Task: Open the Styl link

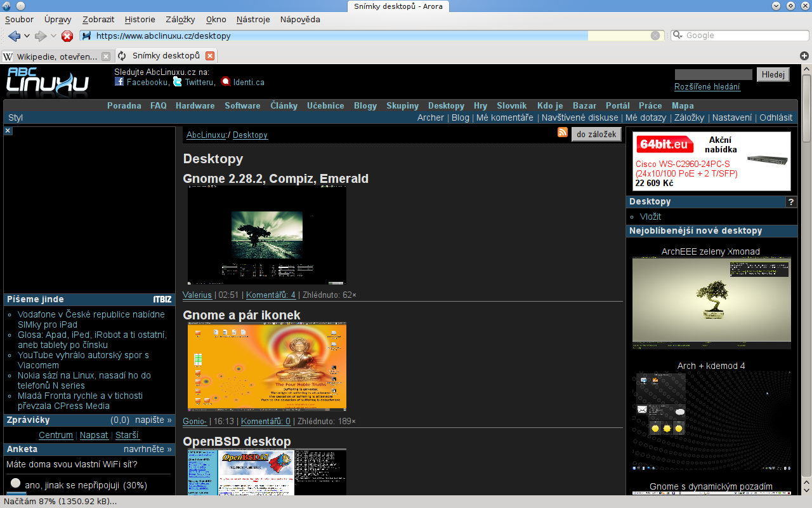Action: (x=15, y=117)
